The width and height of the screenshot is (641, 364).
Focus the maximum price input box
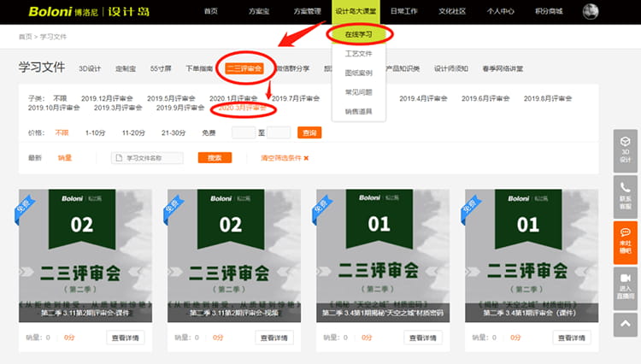coord(279,132)
